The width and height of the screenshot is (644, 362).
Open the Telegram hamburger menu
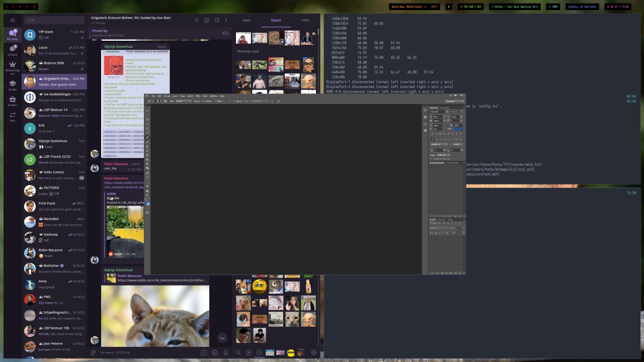(13, 21)
